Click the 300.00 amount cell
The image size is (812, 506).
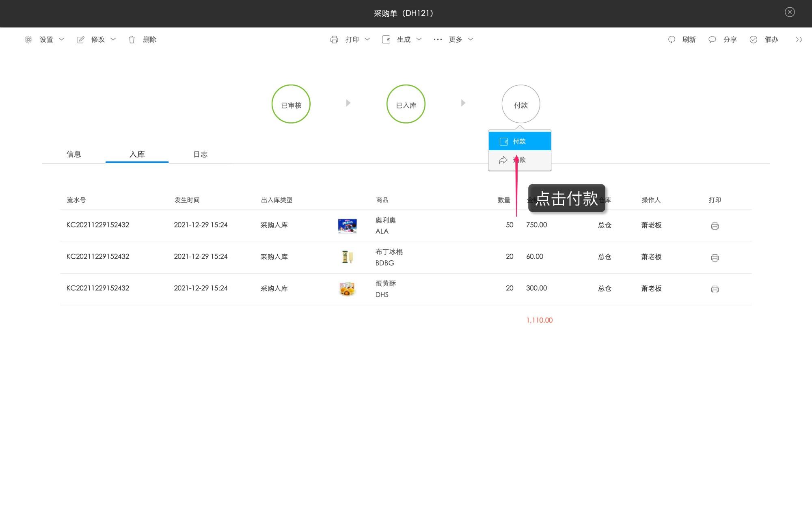pos(537,288)
